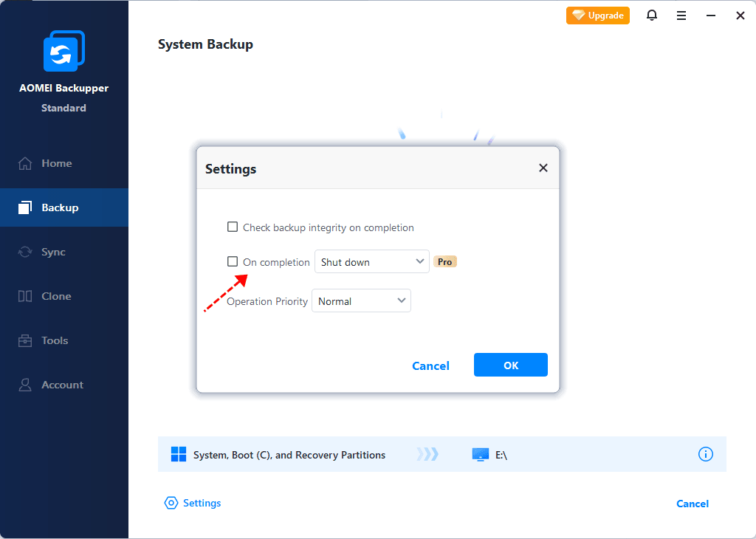Click Cancel in the Settings dialog
Viewport: 756px width, 539px height.
pyautogui.click(x=430, y=365)
